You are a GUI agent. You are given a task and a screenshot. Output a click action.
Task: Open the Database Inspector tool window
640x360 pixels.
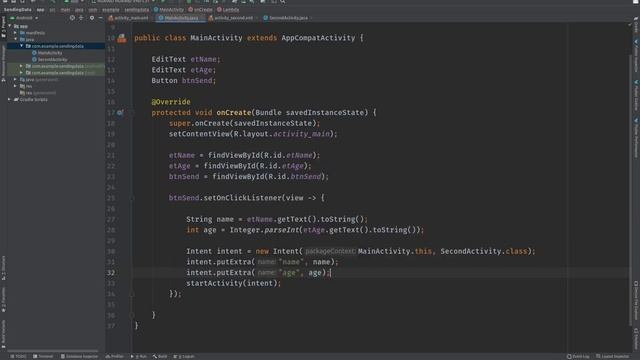(x=79, y=356)
